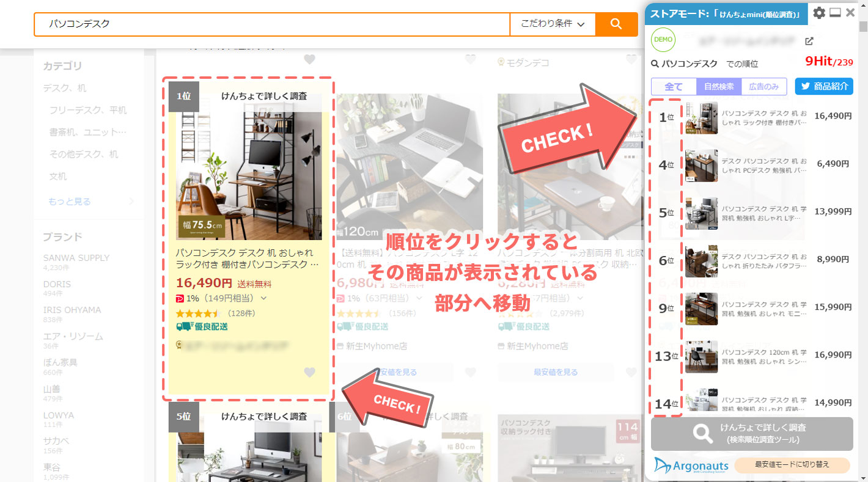868x482 pixels.
Task: Click the page scrollbar up arrow
Action: pyautogui.click(x=862, y=5)
